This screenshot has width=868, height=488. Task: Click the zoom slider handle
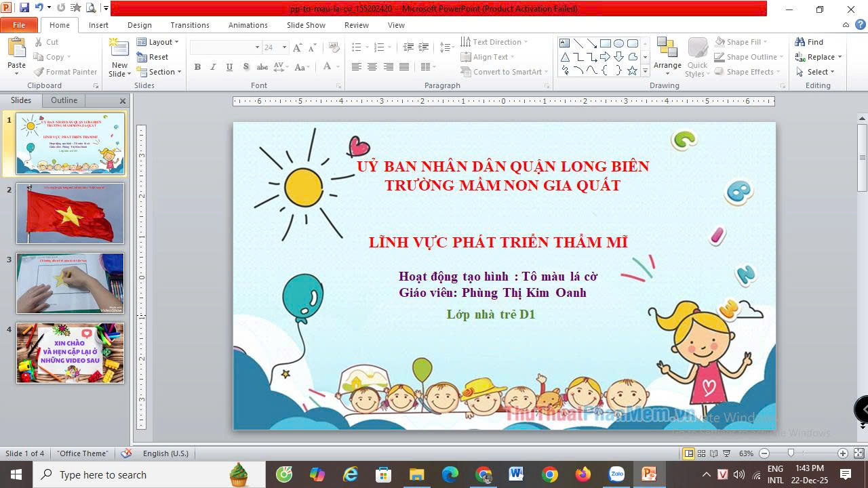791,453
